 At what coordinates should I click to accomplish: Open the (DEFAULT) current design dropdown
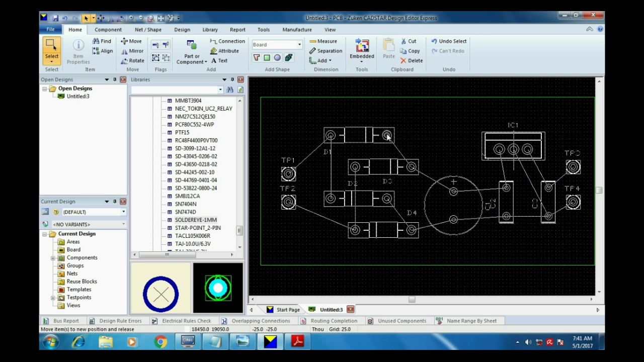tap(124, 212)
